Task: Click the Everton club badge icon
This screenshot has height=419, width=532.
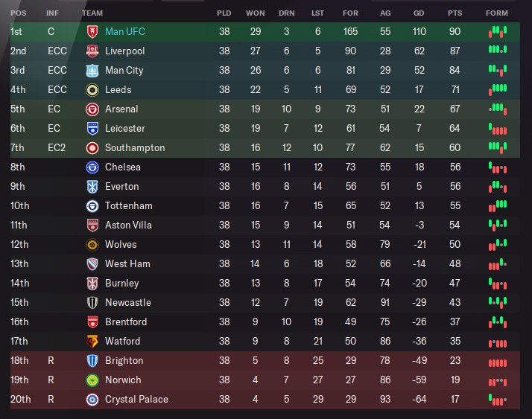Action: point(92,186)
